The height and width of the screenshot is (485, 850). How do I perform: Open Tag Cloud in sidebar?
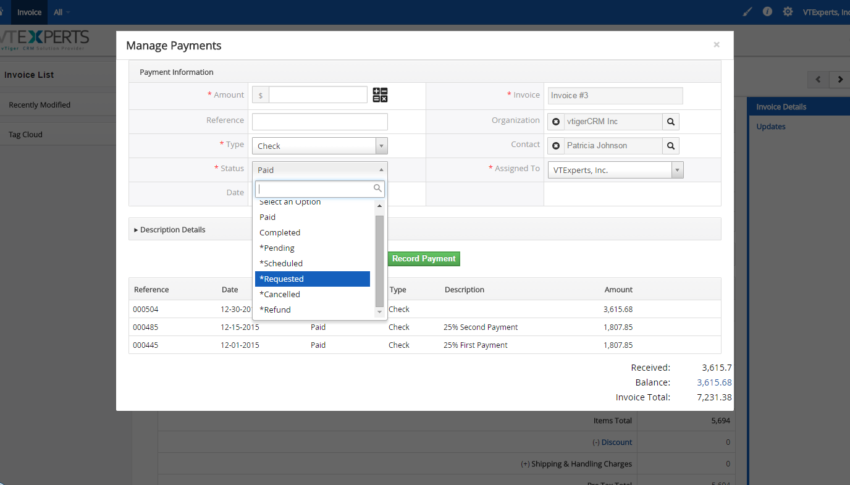click(x=25, y=134)
